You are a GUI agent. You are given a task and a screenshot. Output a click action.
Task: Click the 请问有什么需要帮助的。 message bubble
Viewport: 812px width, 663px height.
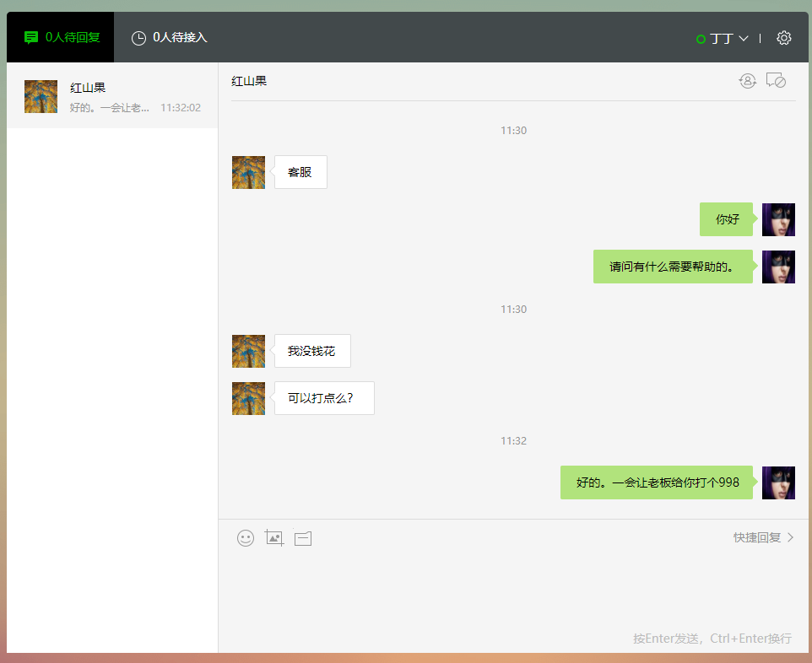(674, 267)
